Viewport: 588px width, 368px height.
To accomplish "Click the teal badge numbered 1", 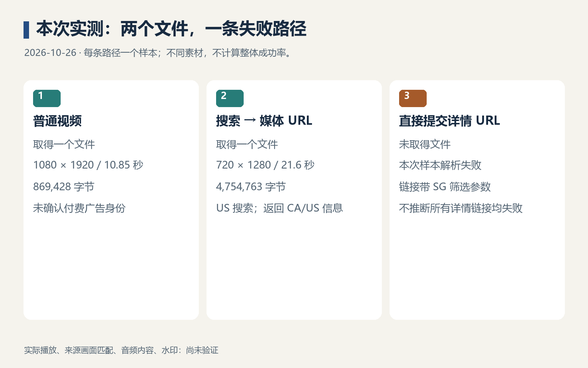I will click(47, 98).
